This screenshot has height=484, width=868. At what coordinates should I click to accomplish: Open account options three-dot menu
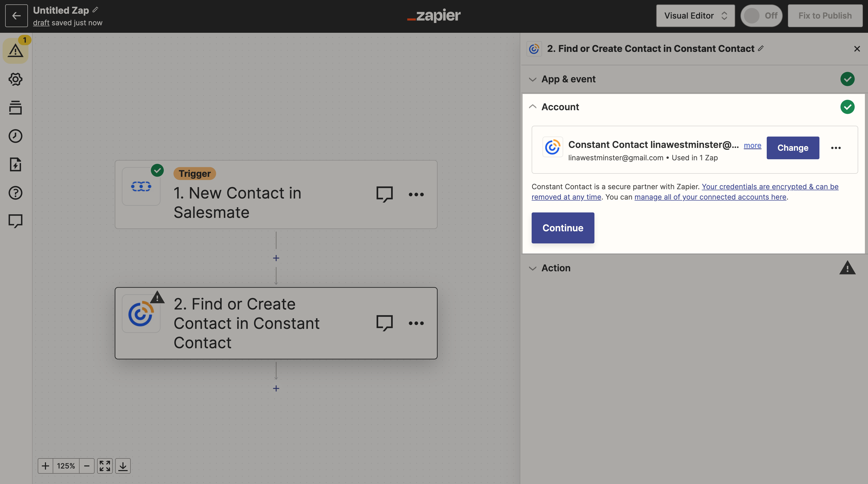pos(836,148)
